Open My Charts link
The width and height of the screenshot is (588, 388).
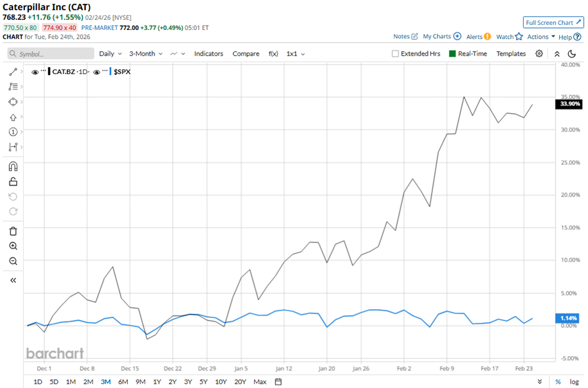pyautogui.click(x=442, y=36)
